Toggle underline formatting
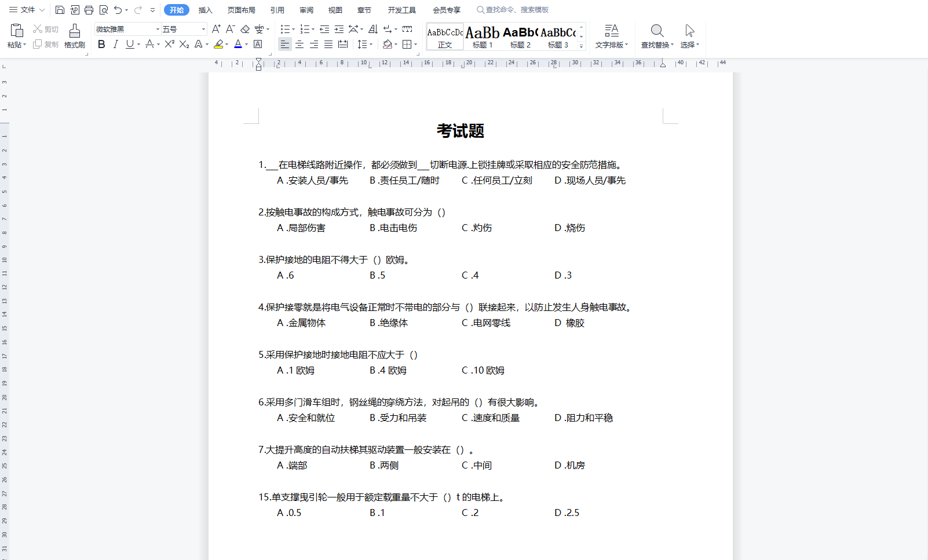The height and width of the screenshot is (560, 928). [130, 44]
